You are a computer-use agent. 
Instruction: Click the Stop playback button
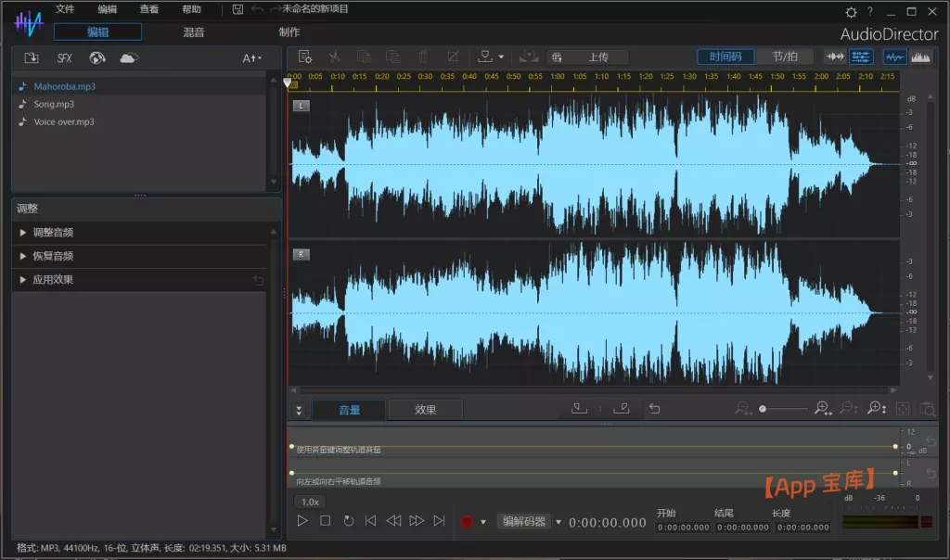(x=326, y=521)
